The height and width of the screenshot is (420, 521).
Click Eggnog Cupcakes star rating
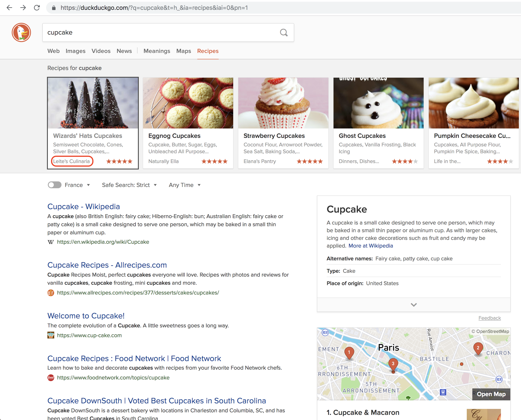click(x=215, y=161)
